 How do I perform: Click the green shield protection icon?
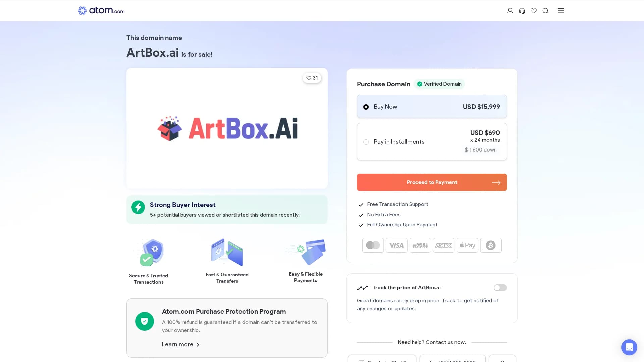145,321
